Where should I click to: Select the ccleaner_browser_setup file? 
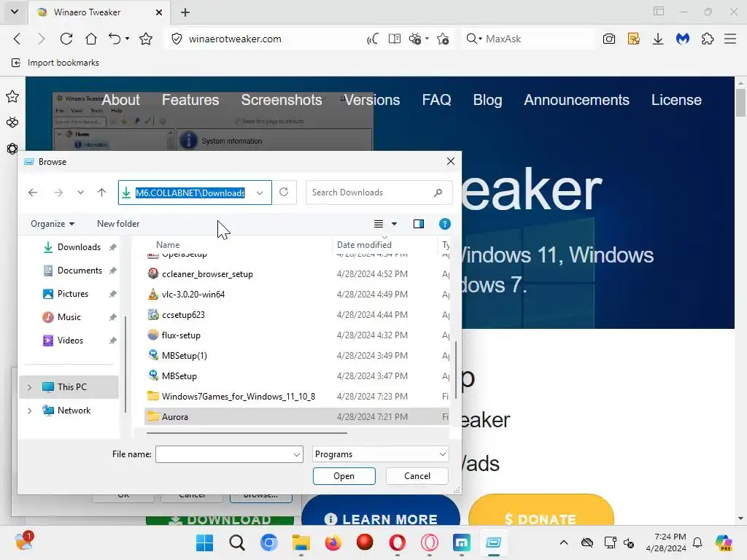pyautogui.click(x=207, y=274)
